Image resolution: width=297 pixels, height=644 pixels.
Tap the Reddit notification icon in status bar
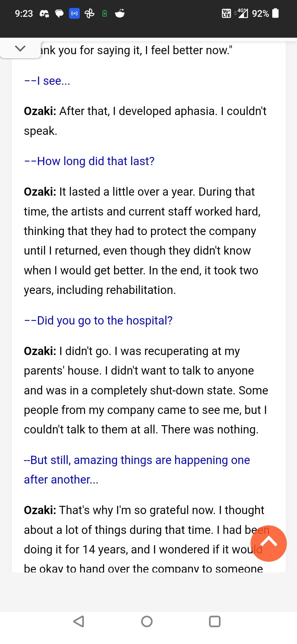[120, 13]
